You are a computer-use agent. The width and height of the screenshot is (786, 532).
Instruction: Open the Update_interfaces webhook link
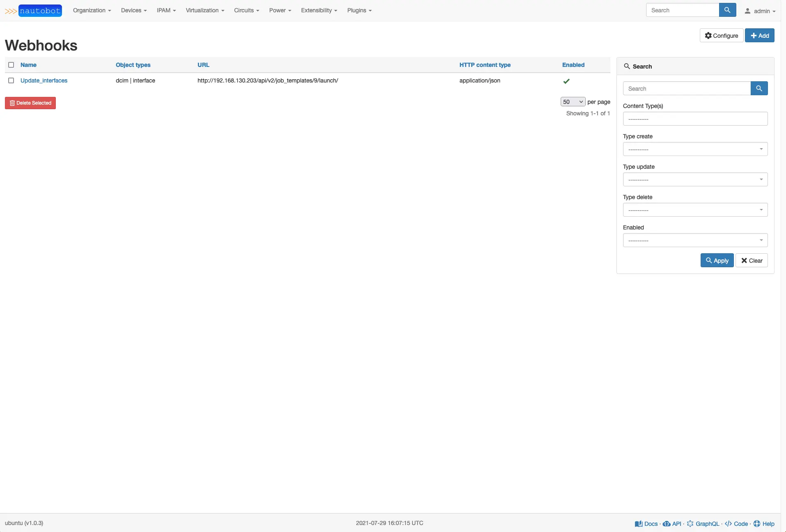pyautogui.click(x=44, y=80)
